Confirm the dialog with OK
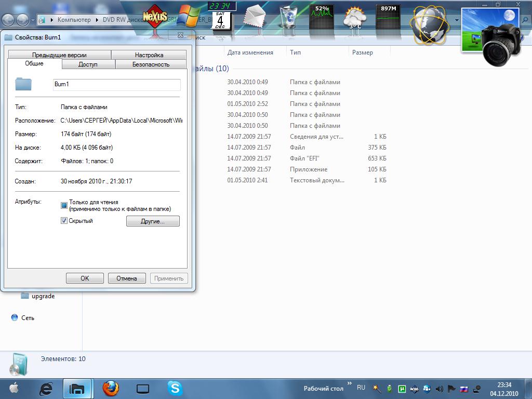532x399 pixels. tap(85, 278)
